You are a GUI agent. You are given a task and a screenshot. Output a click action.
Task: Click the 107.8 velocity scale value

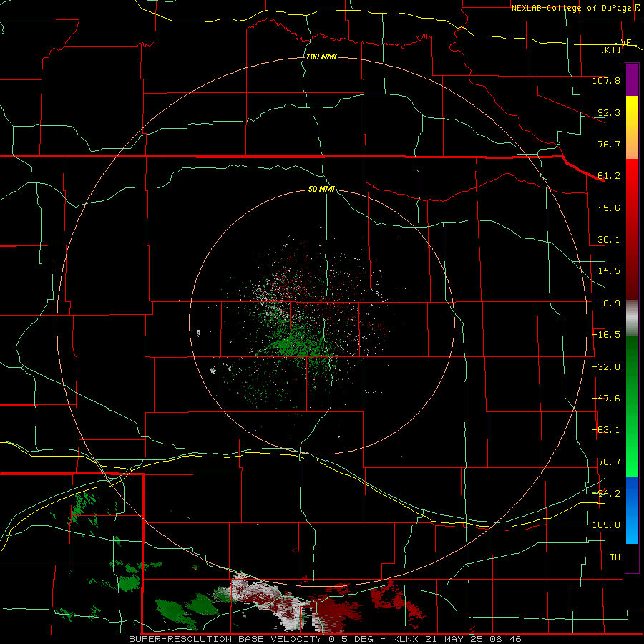click(x=606, y=81)
